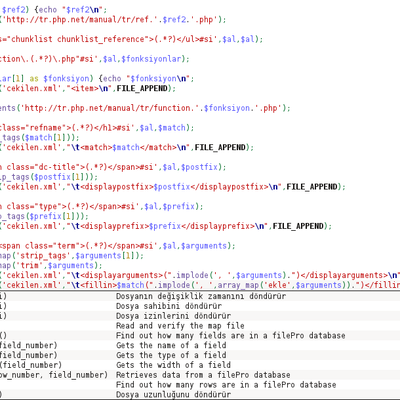400x400 pixels.
Task: Place cursor on 'chunklist_reference' regex line
Action: click(x=131, y=39)
